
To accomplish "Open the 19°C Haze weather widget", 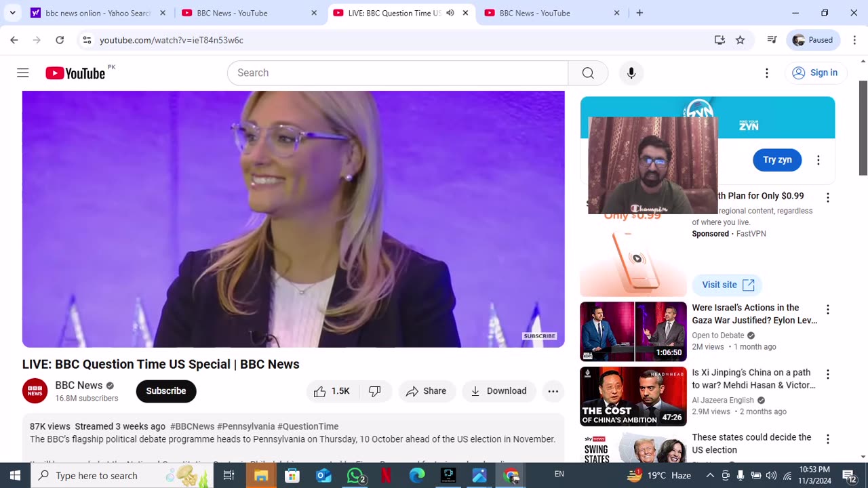I will [660, 475].
